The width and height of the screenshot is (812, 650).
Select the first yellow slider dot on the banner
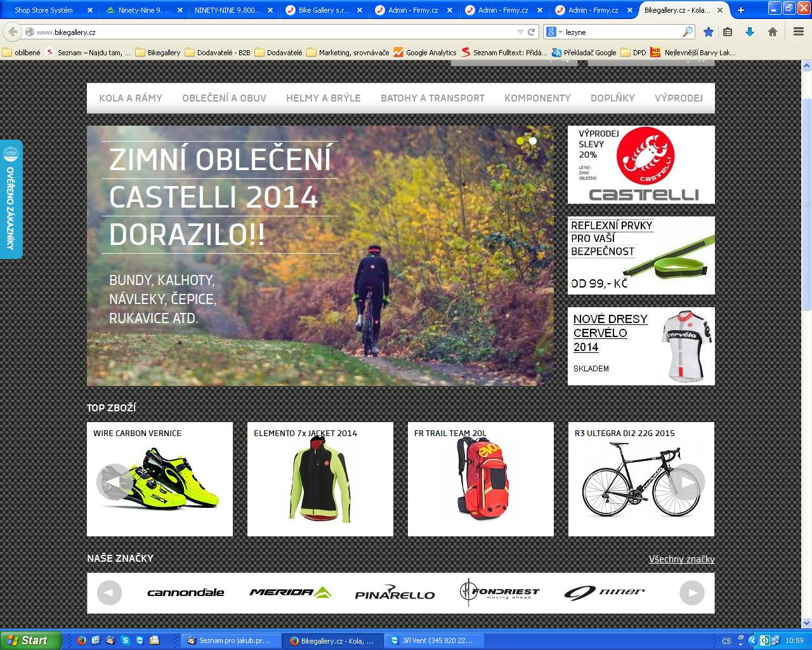pos(520,141)
